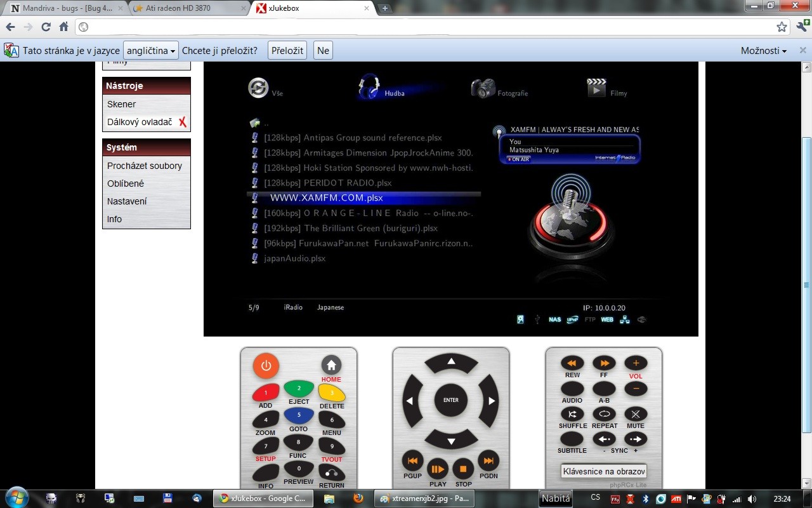Image resolution: width=812 pixels, height=508 pixels.
Task: Click the green EJECT button numbered 2
Action: tap(299, 389)
